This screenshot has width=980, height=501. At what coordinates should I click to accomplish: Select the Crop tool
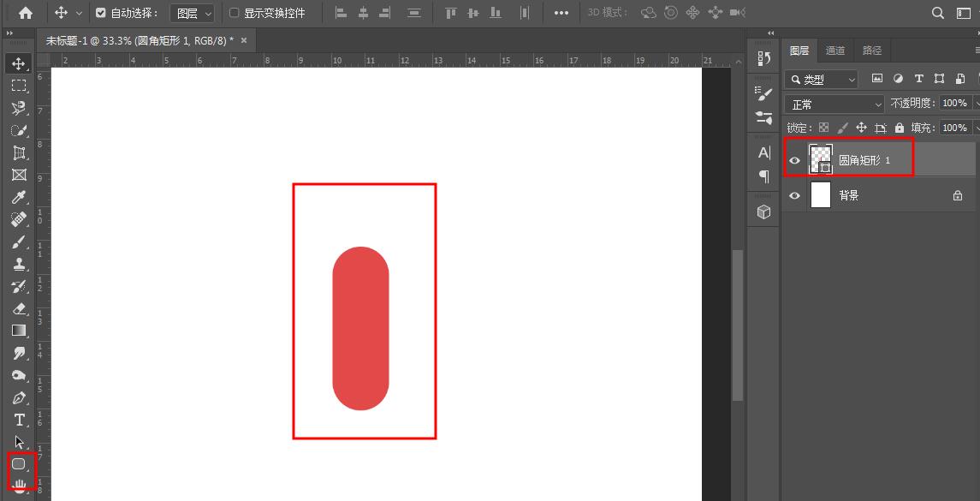pyautogui.click(x=19, y=152)
